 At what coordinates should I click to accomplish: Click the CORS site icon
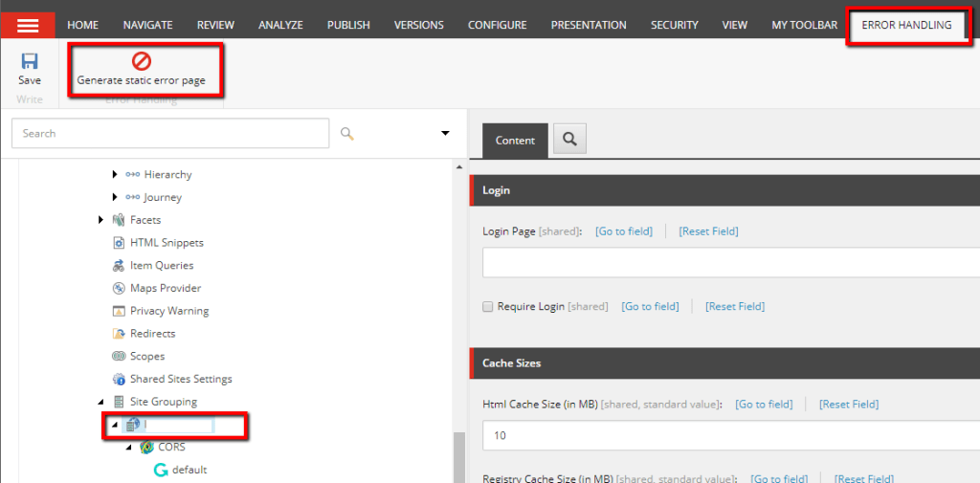[146, 447]
